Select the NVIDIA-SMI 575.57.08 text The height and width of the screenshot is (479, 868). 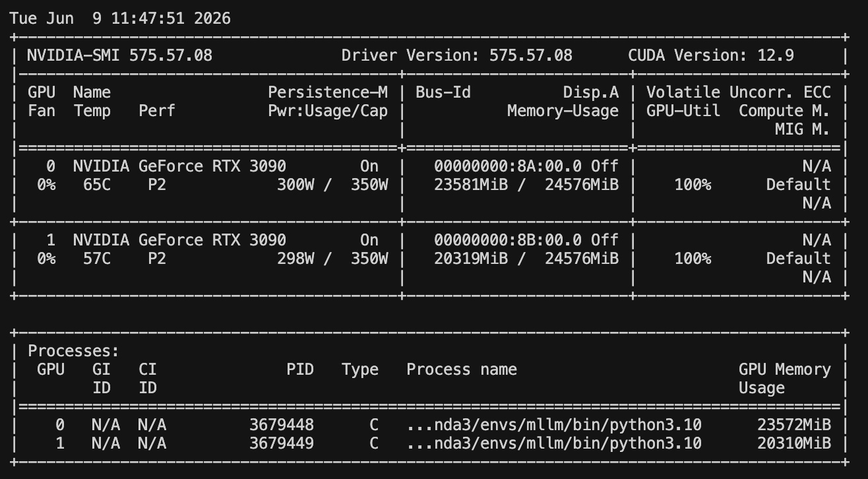120,55
